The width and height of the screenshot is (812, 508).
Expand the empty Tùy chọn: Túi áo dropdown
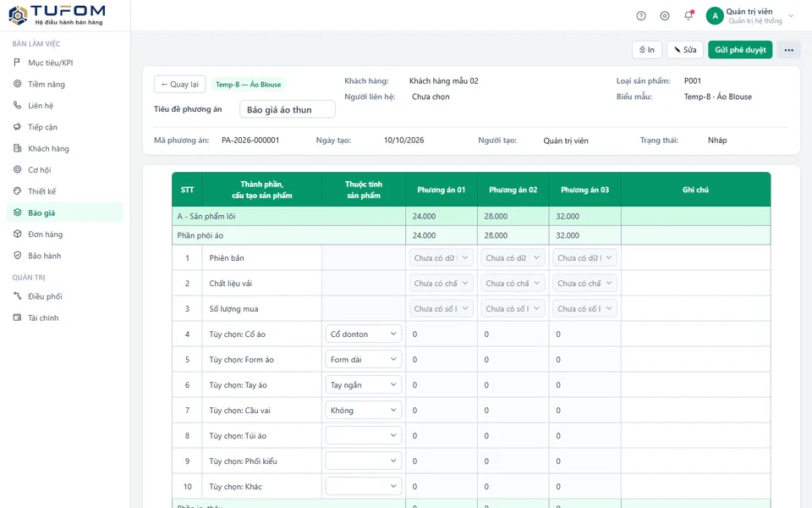363,435
